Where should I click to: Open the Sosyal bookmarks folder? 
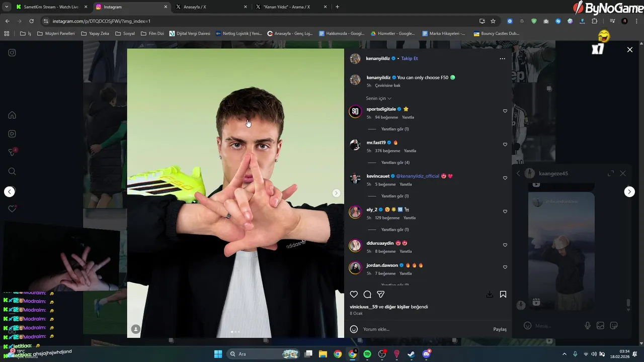[125, 34]
